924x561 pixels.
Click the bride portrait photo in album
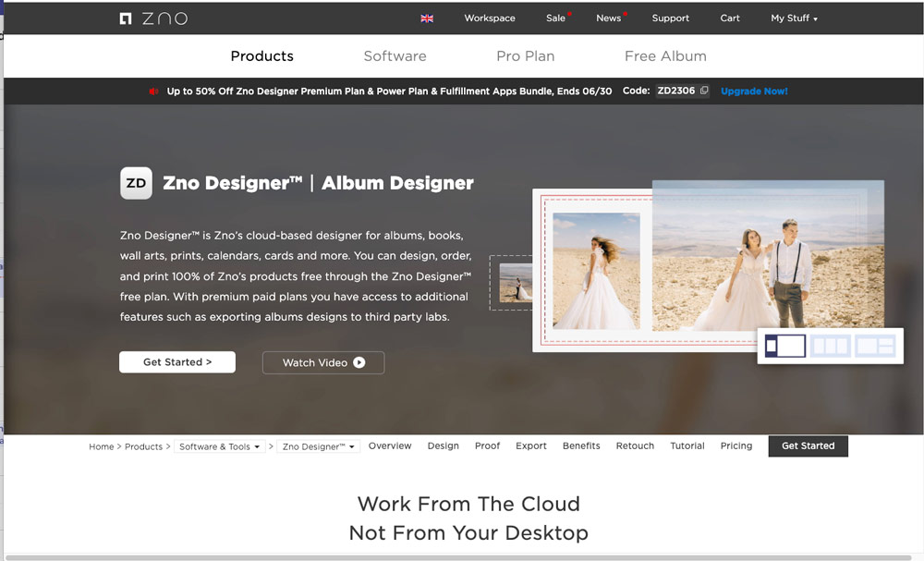pyautogui.click(x=596, y=271)
